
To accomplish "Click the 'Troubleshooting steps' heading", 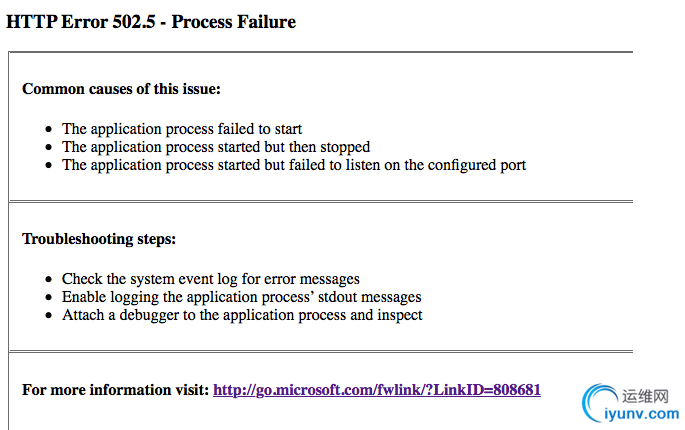I will coord(99,239).
